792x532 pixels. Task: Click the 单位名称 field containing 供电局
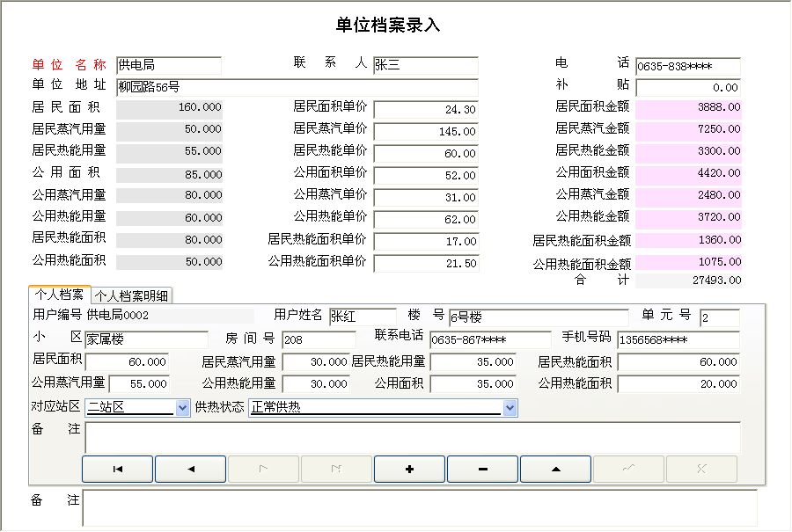pyautogui.click(x=169, y=65)
